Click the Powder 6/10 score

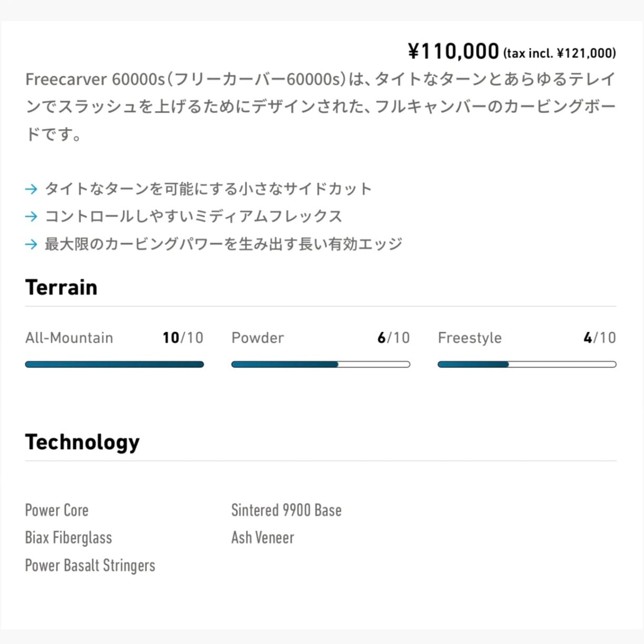click(393, 338)
